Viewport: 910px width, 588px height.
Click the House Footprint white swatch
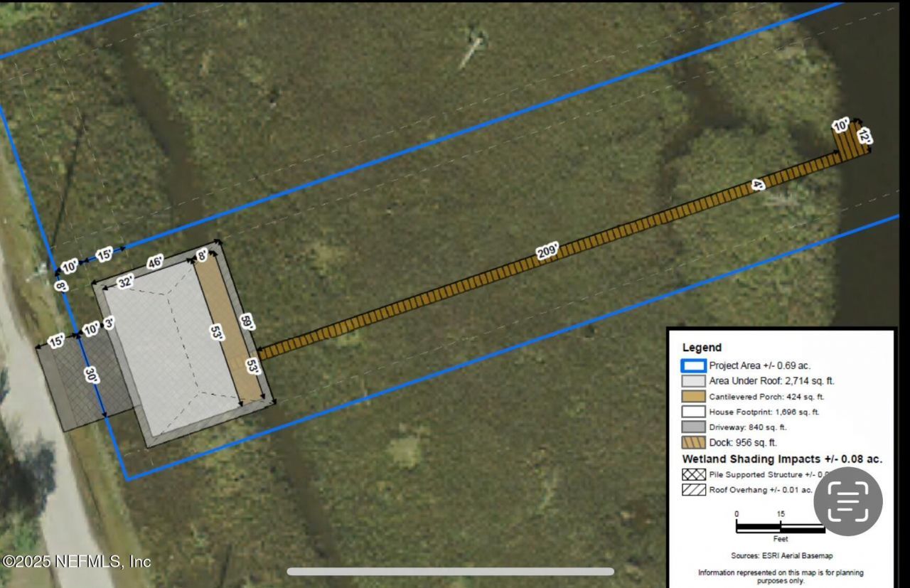click(694, 412)
